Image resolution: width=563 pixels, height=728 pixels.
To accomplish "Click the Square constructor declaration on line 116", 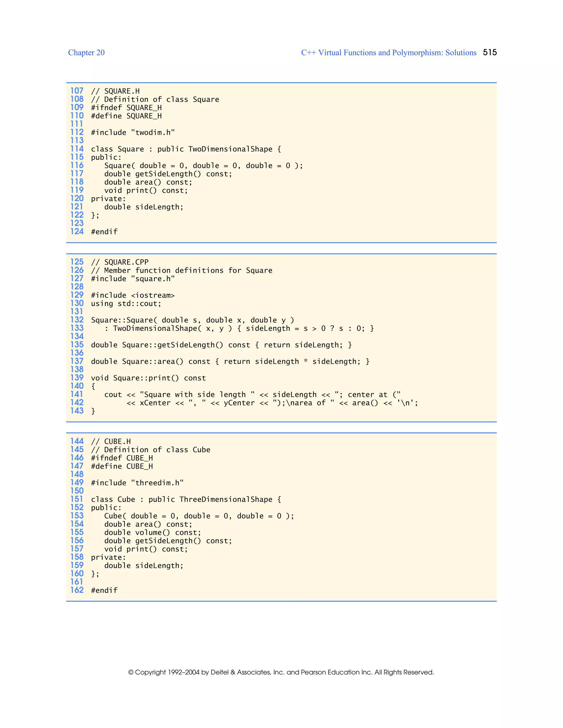I will click(x=203, y=166).
